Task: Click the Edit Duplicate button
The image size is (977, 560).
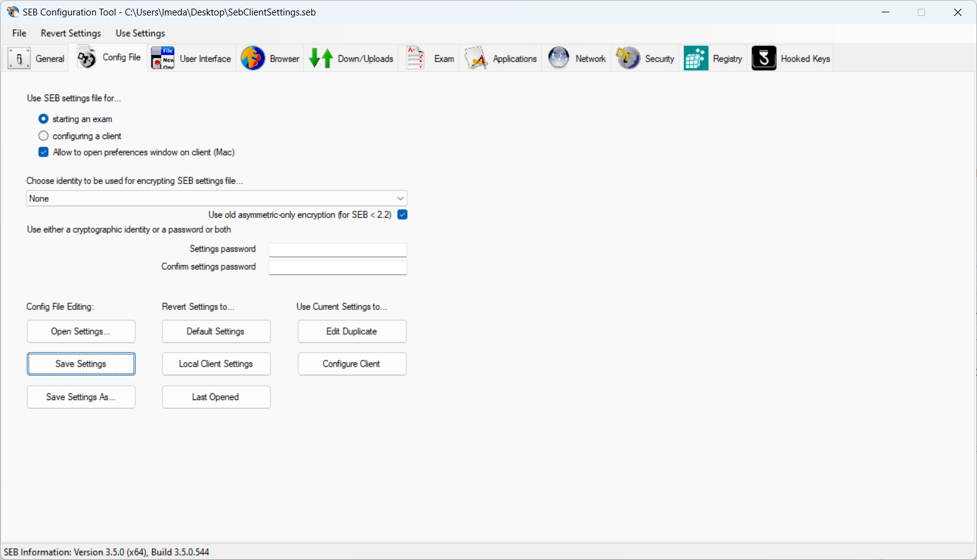Action: pos(352,332)
